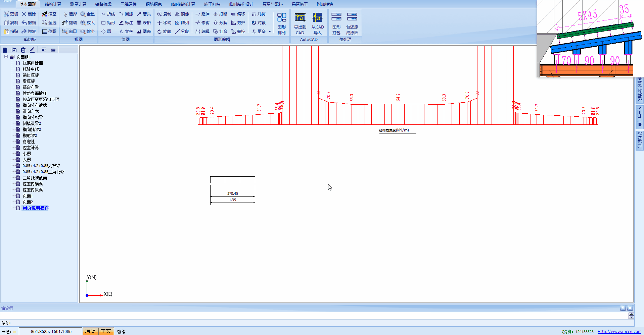This screenshot has height=335, width=644.
Task: Collapse the 页面组1 tree node
Action: [6, 57]
